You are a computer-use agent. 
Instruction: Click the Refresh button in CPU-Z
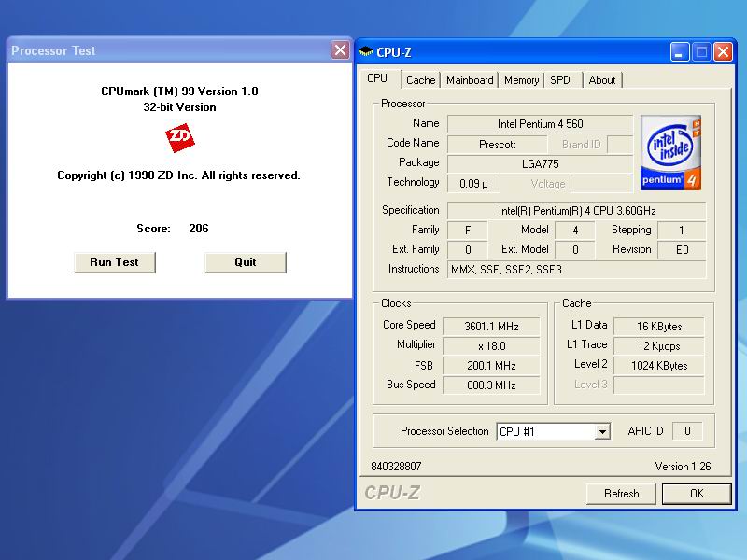621,494
